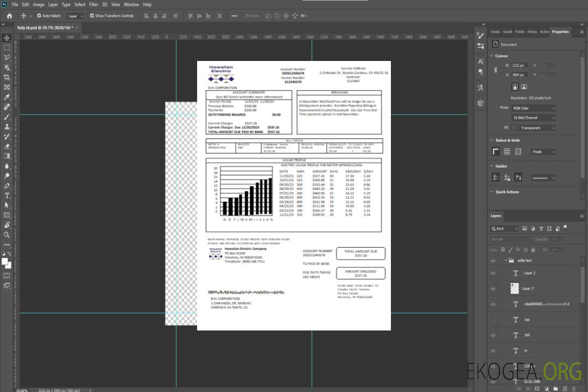Hide the Layer 2 text layer
This screenshot has width=588, height=392.
493,273
